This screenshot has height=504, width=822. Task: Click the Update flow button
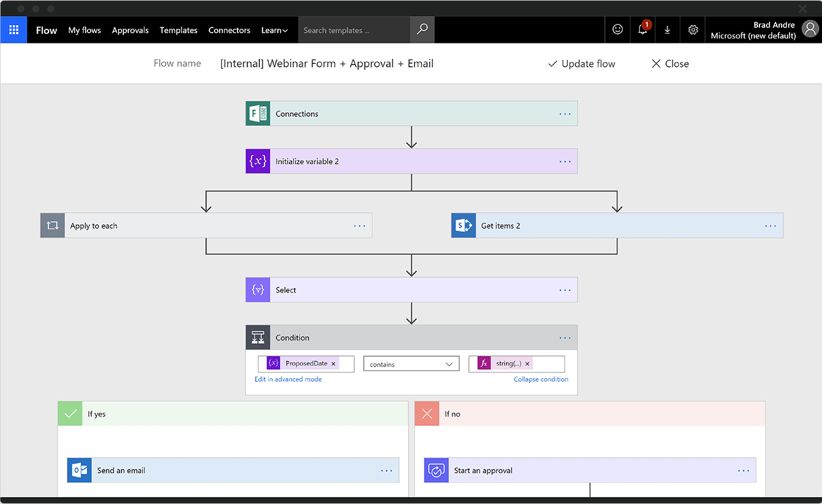[581, 64]
